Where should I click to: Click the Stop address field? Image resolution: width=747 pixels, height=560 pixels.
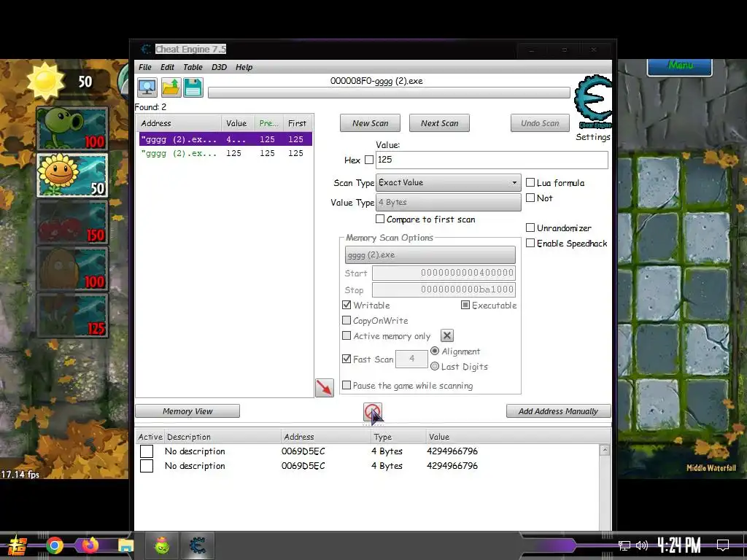444,289
